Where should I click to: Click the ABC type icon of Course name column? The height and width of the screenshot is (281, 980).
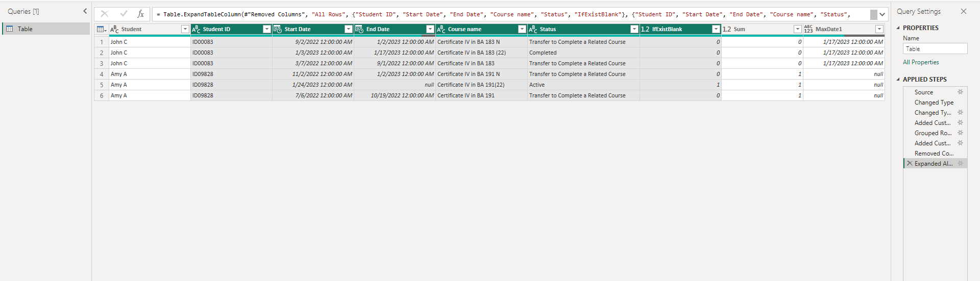tap(442, 29)
